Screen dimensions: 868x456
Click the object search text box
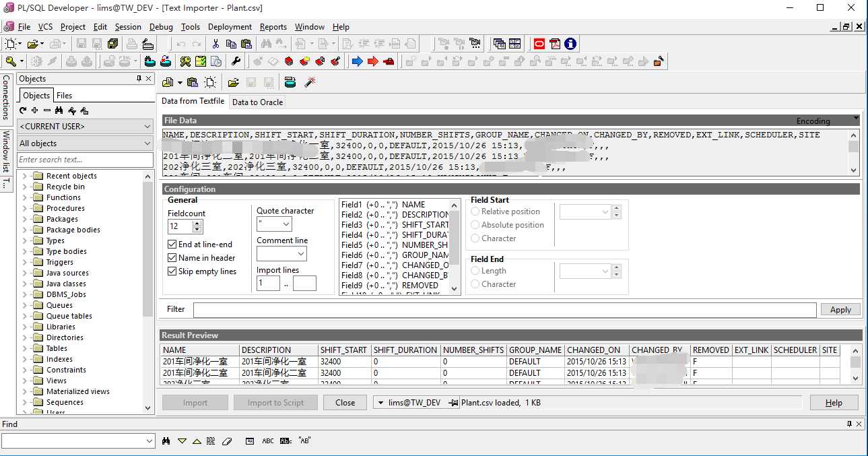click(85, 160)
